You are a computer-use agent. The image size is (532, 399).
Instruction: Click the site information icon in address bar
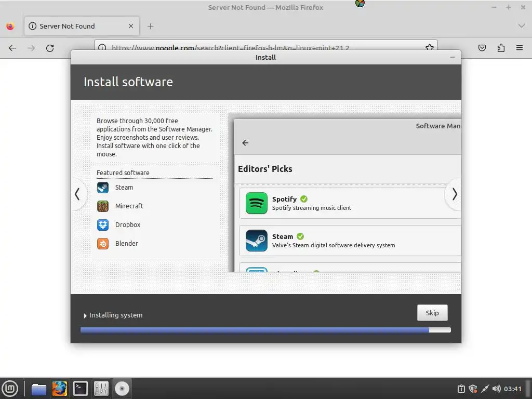coord(102,48)
